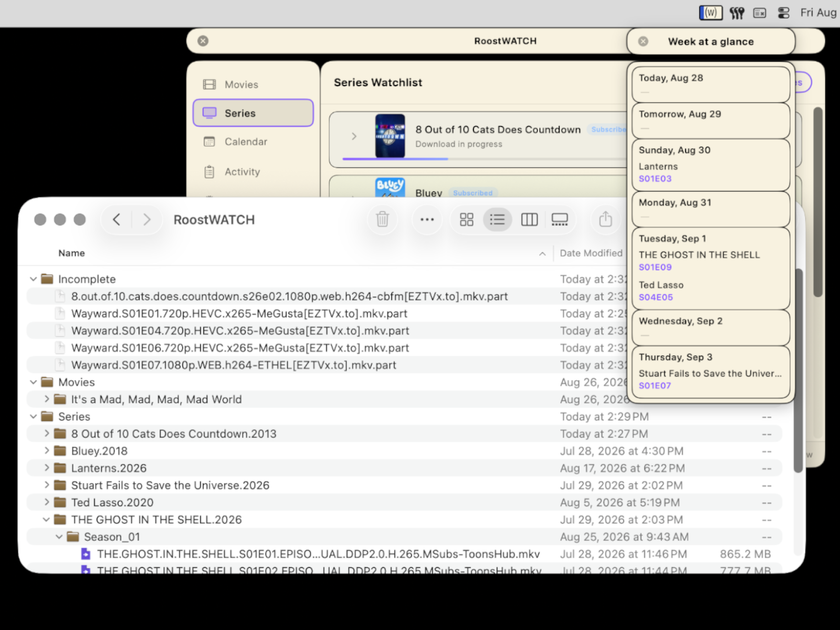
Task: Go forward in Finder window
Action: pos(147,219)
